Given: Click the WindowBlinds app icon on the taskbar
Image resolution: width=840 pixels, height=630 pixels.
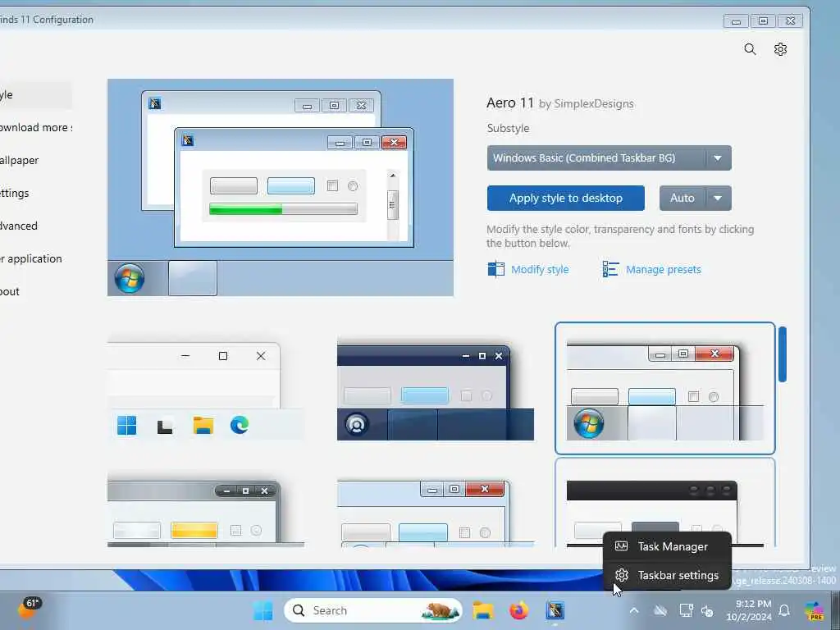Looking at the screenshot, I should (x=555, y=610).
